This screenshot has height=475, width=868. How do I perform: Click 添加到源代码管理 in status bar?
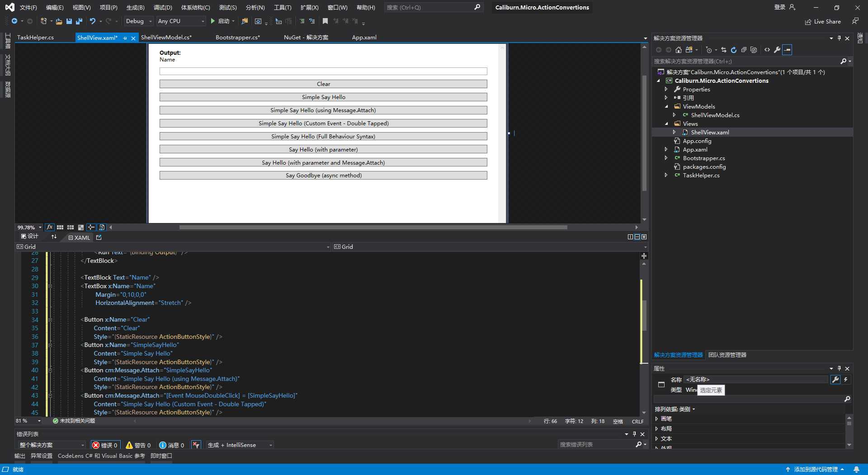tap(815, 470)
